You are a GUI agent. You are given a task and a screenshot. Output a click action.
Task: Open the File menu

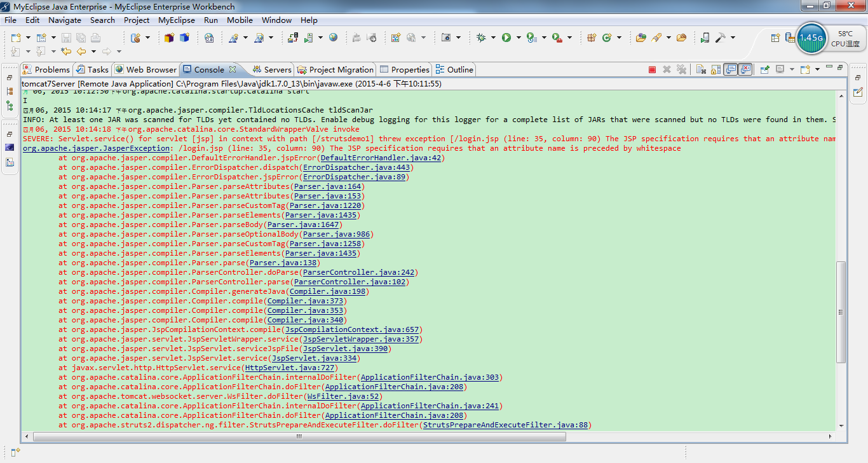click(10, 20)
